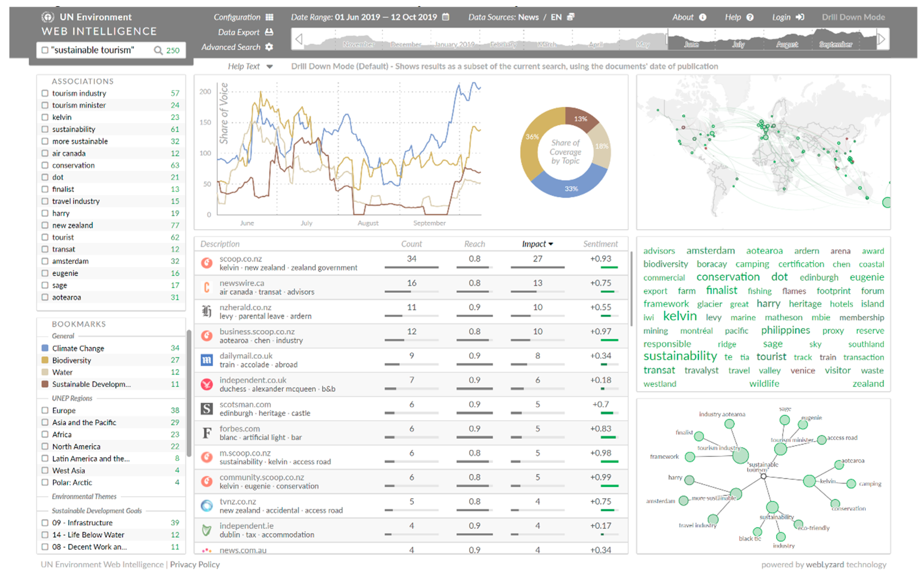Collapse the Sustainable Development Goals section
924x573 pixels.
click(x=97, y=511)
